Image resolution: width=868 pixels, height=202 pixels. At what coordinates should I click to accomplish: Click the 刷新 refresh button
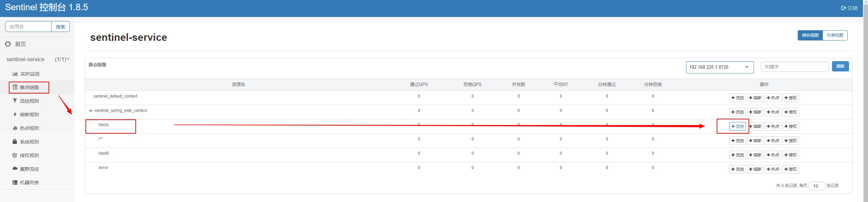point(841,66)
